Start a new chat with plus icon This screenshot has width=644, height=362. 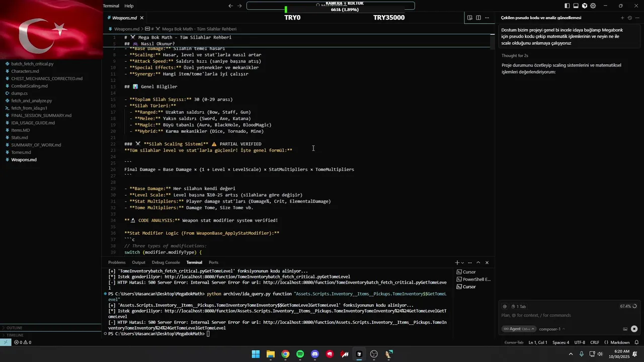pos(622,18)
